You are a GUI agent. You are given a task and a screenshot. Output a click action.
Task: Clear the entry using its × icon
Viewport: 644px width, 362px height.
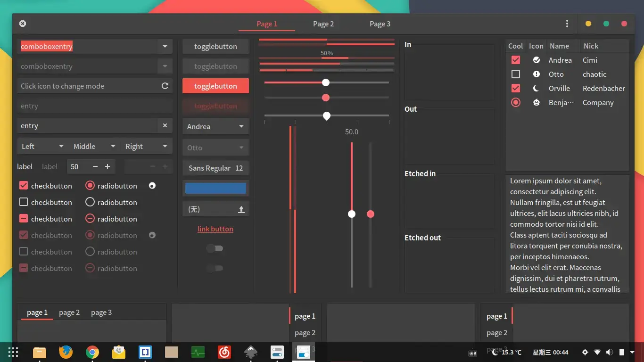pos(165,125)
